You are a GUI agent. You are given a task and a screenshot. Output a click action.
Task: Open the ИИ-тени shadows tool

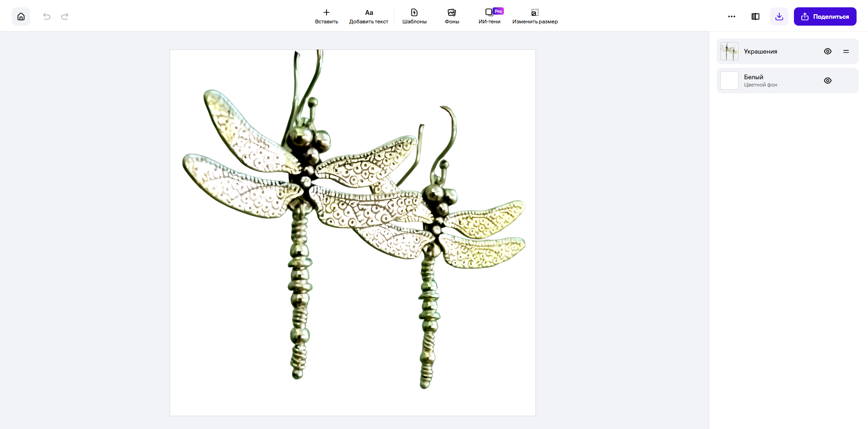(x=489, y=16)
